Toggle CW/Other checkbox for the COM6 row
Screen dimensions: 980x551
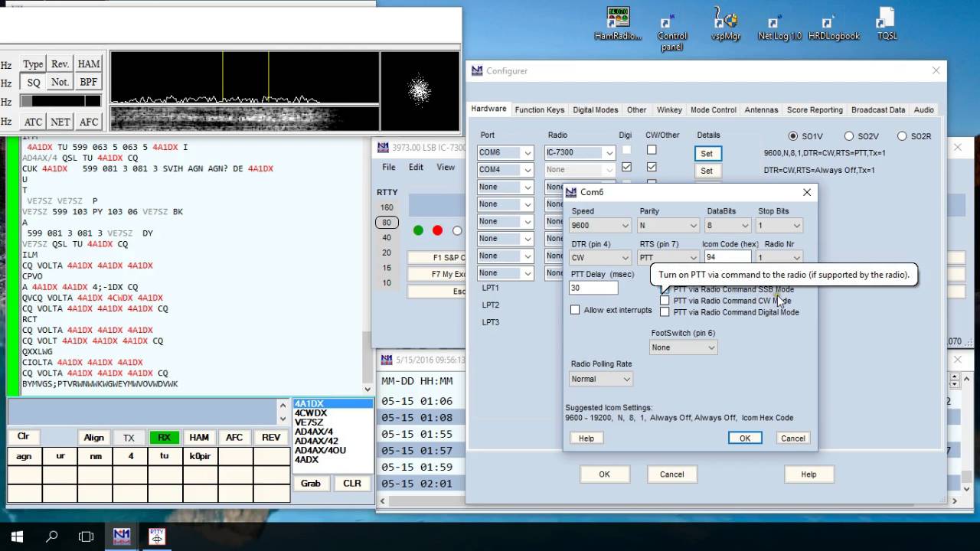click(x=652, y=150)
